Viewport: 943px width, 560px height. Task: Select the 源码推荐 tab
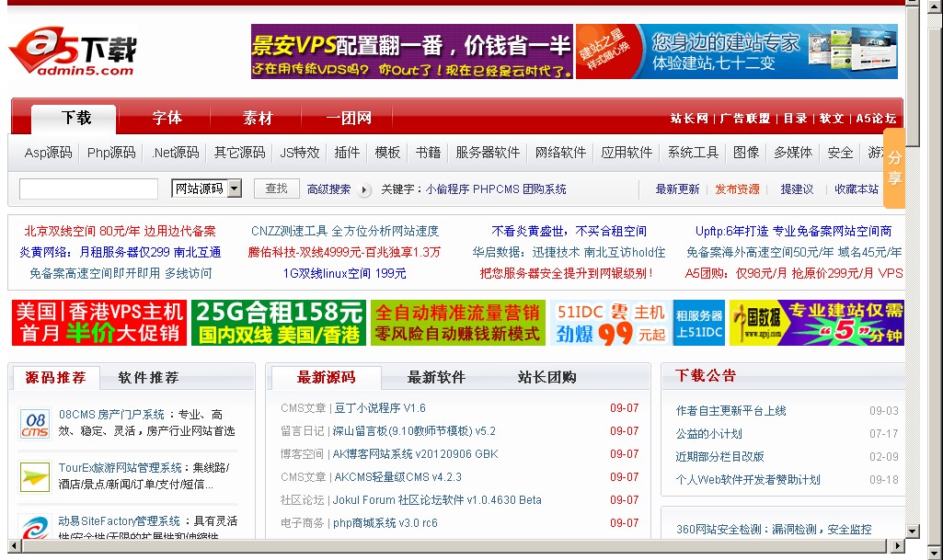pyautogui.click(x=55, y=377)
